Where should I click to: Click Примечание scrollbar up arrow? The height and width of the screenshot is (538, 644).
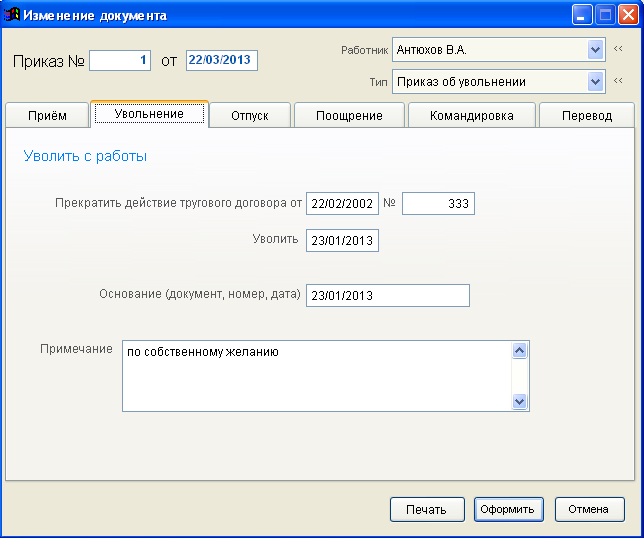click(520, 351)
